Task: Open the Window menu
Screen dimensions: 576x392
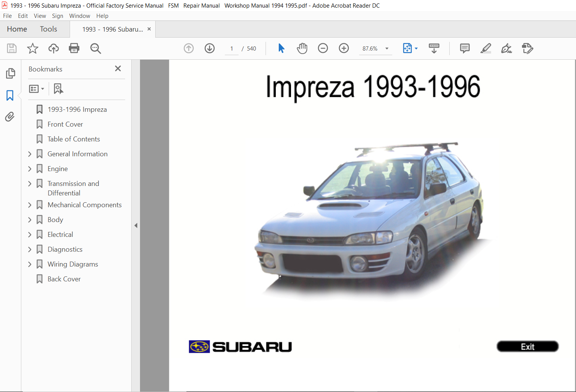Action: (80, 16)
